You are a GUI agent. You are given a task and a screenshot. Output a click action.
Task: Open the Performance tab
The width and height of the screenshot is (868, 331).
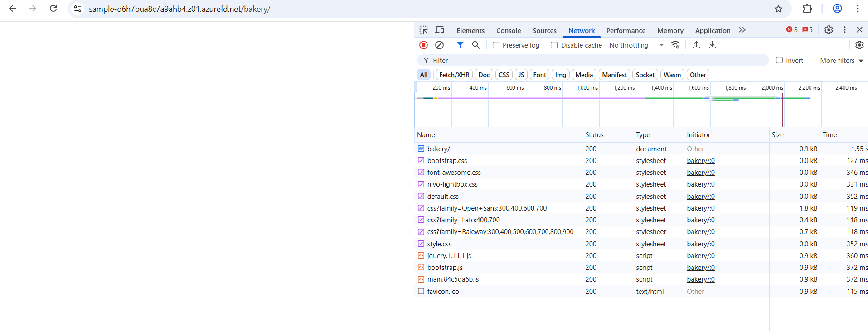click(x=626, y=30)
